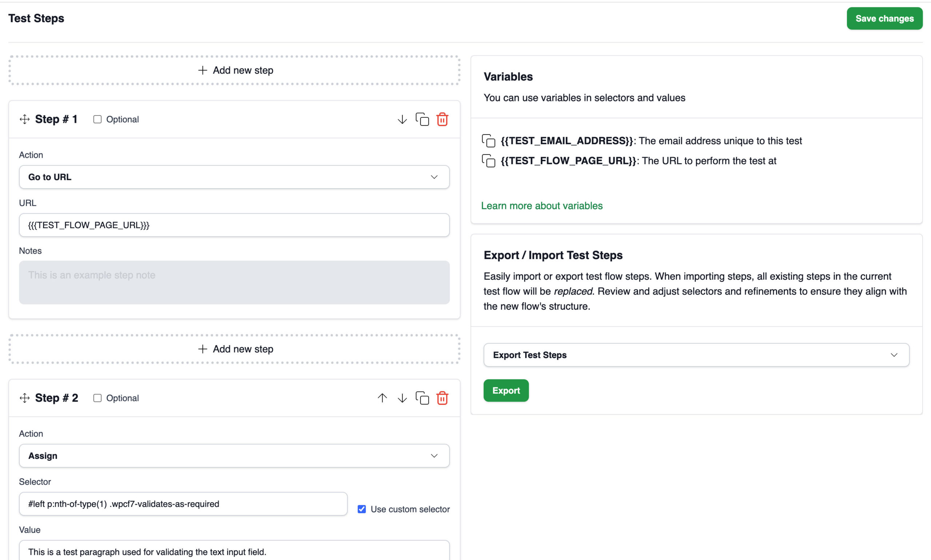
Task: Move Step # 2 up with arrow
Action: coord(382,398)
